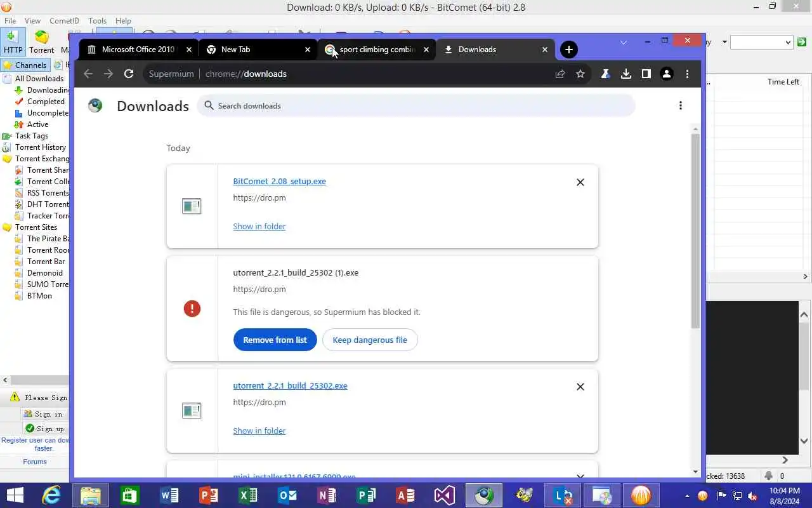Viewport: 812px width, 508px height.
Task: Select Task Tags in BitComet sidebar
Action: tap(32, 136)
